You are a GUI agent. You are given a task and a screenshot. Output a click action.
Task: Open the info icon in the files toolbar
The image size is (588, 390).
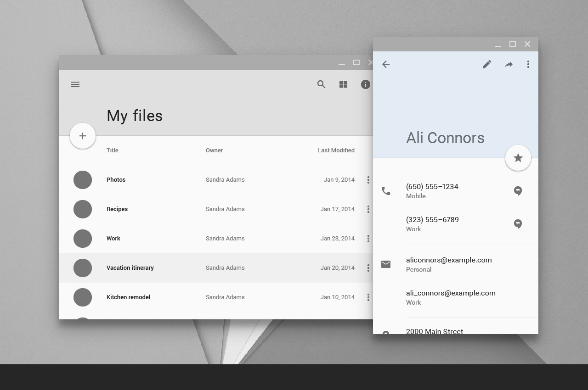click(365, 84)
